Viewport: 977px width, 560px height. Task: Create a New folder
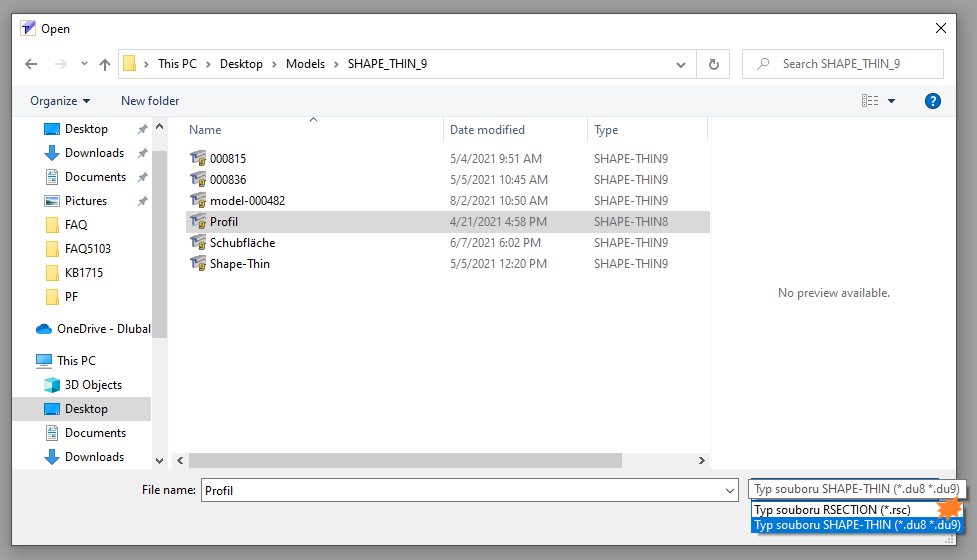(x=150, y=101)
